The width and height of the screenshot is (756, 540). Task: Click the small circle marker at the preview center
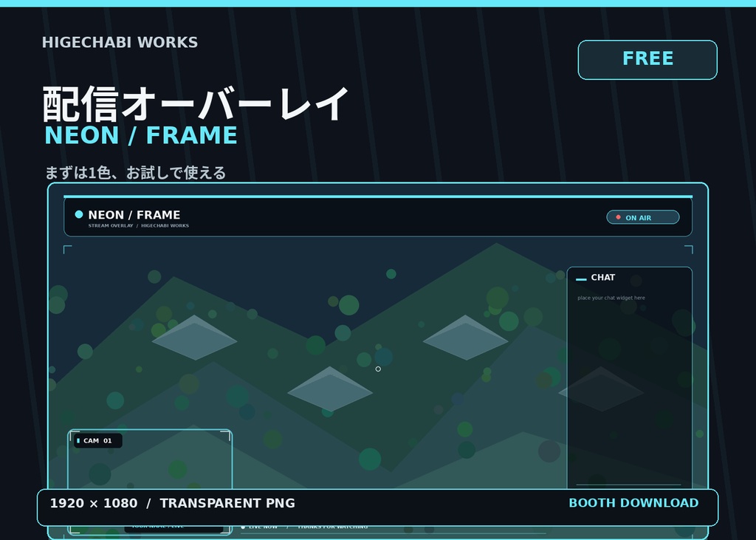(x=378, y=369)
